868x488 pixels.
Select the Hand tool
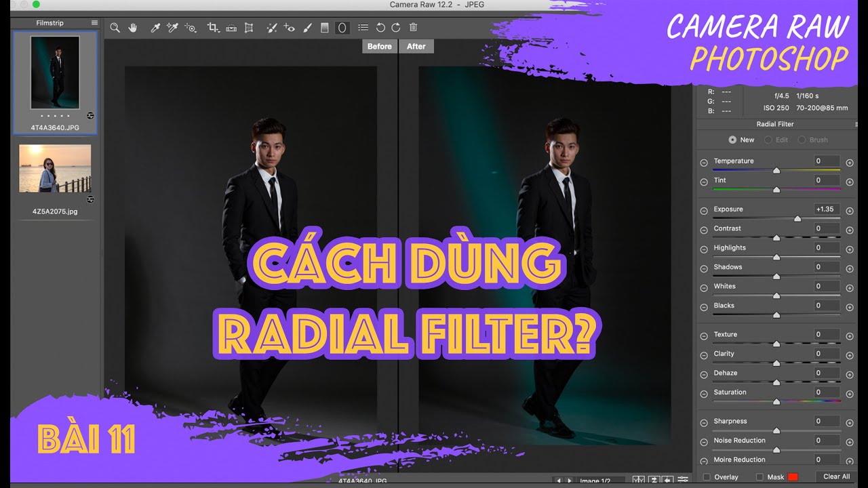(133, 28)
